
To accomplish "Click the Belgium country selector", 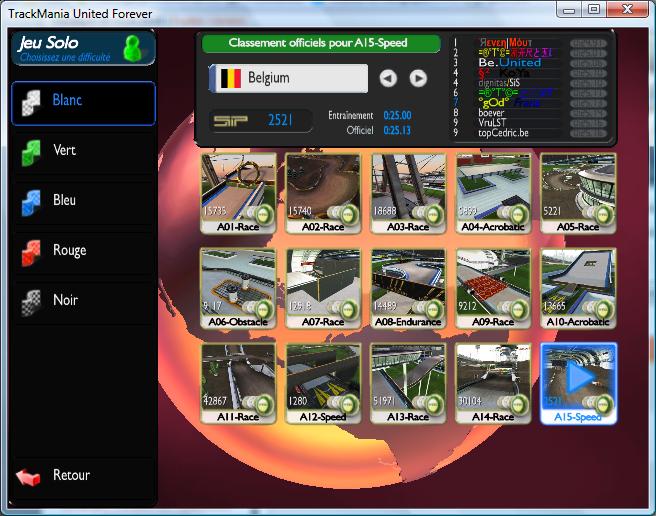I will 288,78.
